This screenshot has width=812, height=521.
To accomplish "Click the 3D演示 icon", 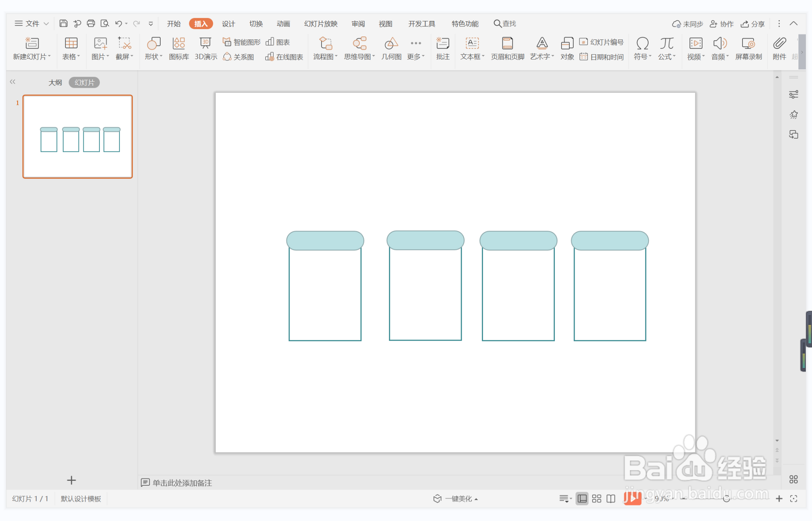I will pyautogui.click(x=205, y=48).
